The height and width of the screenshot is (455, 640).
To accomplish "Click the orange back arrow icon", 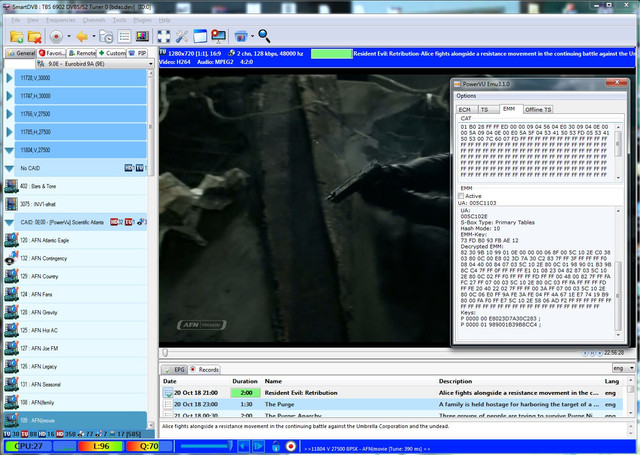I will click(x=82, y=37).
